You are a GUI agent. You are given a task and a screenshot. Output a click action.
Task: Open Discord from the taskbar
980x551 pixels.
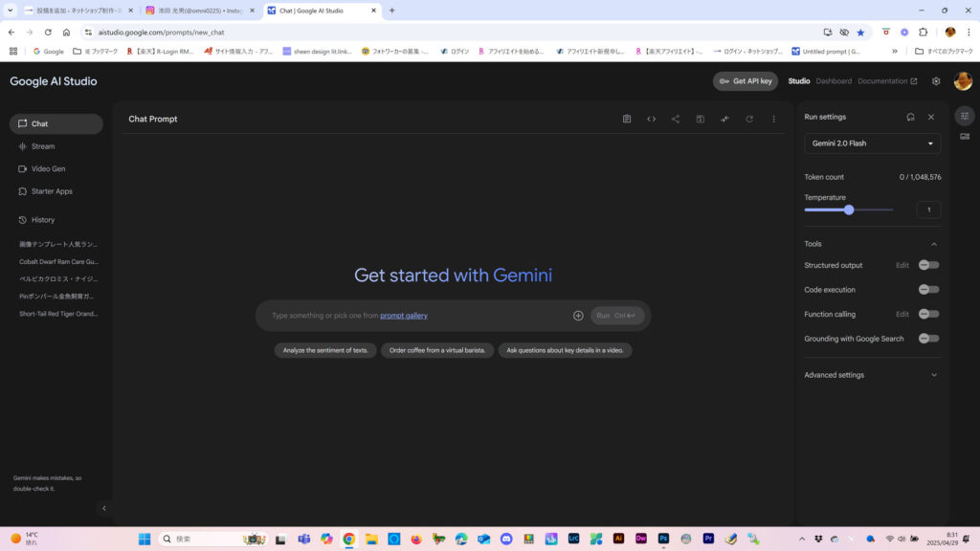click(x=506, y=539)
